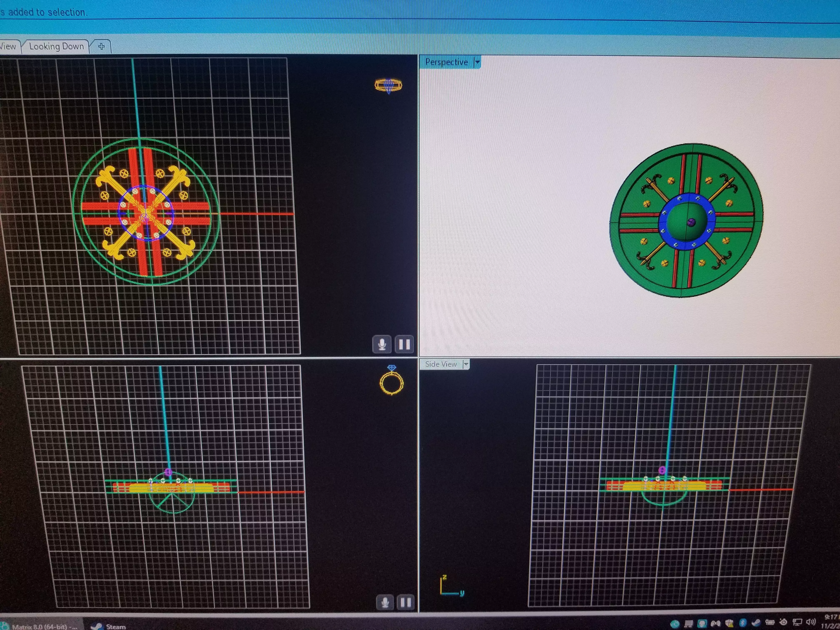
Task: Click the top-view ring icon in Looking Down viewport
Action: pyautogui.click(x=388, y=85)
